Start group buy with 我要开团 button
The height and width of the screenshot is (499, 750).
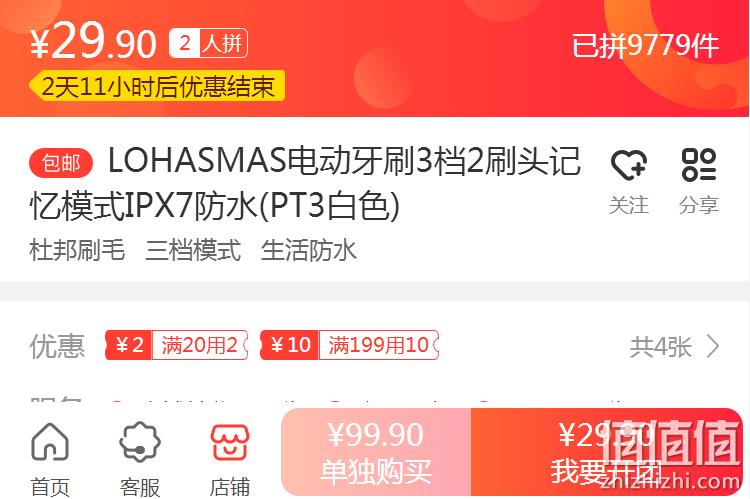(607, 452)
